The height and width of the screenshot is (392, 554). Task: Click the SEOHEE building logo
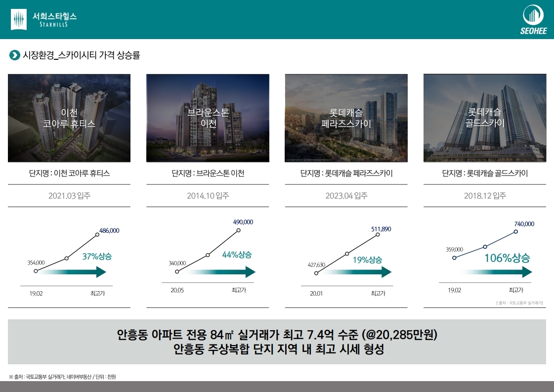(533, 20)
